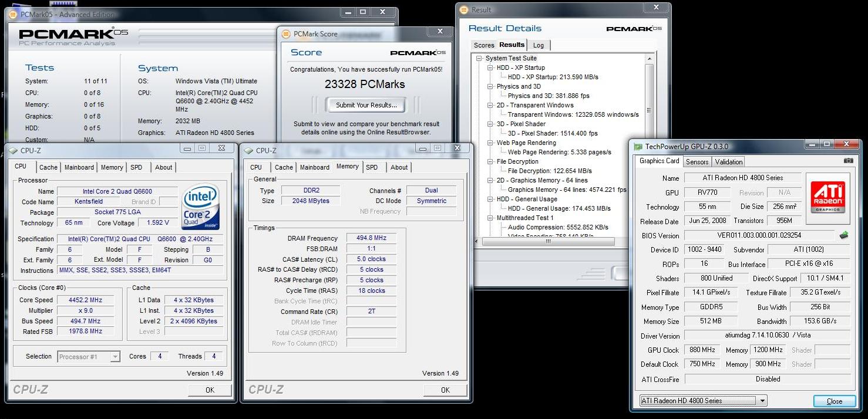Click the DRAM Frequency 494.8 MHz value
Image resolution: width=868 pixels, height=419 pixels.
coord(371,238)
